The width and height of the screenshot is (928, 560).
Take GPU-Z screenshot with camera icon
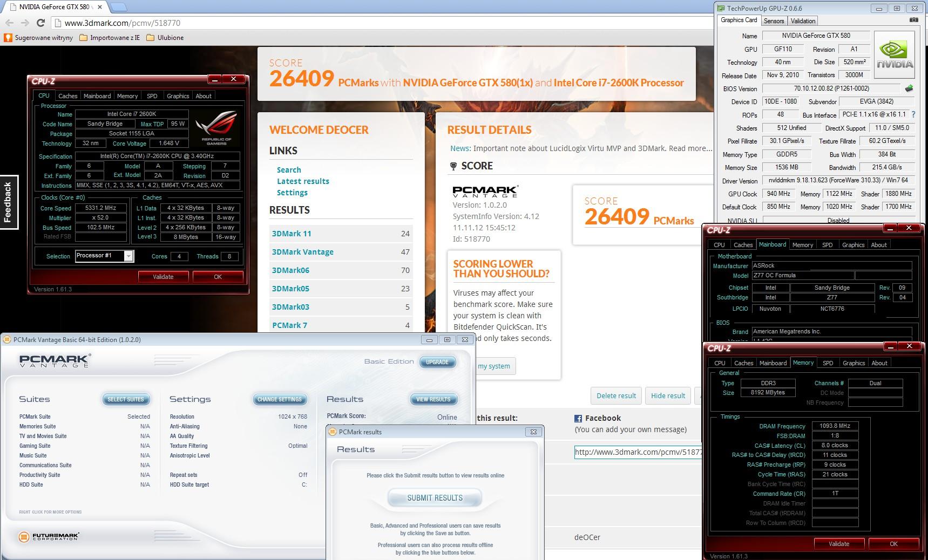point(913,20)
